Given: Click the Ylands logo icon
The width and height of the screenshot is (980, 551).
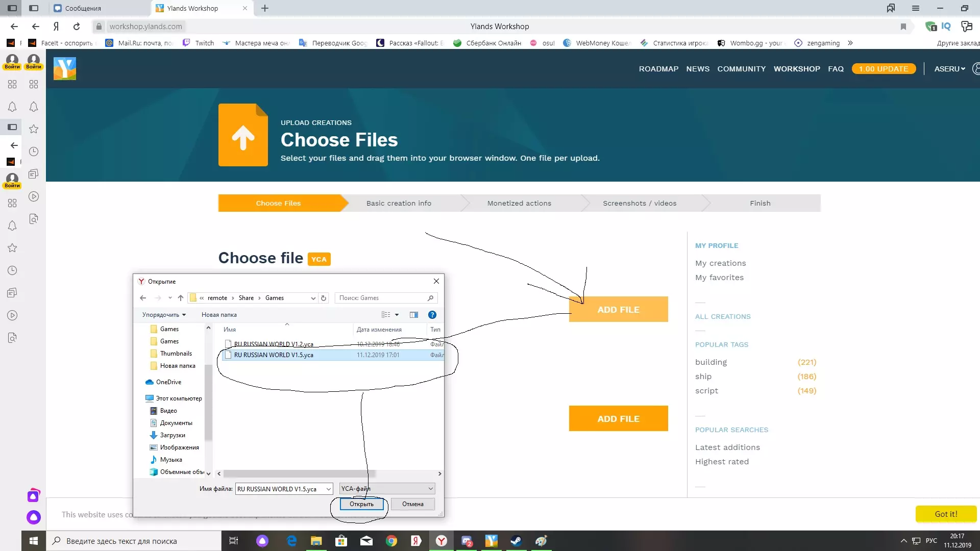Looking at the screenshot, I should click(65, 68).
